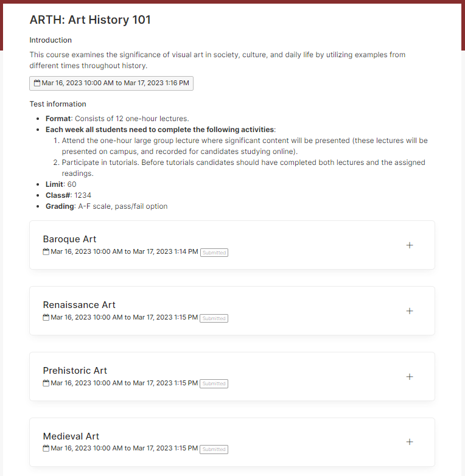The image size is (465, 476).
Task: Open the Baroque Art heading
Action: pyautogui.click(x=69, y=239)
